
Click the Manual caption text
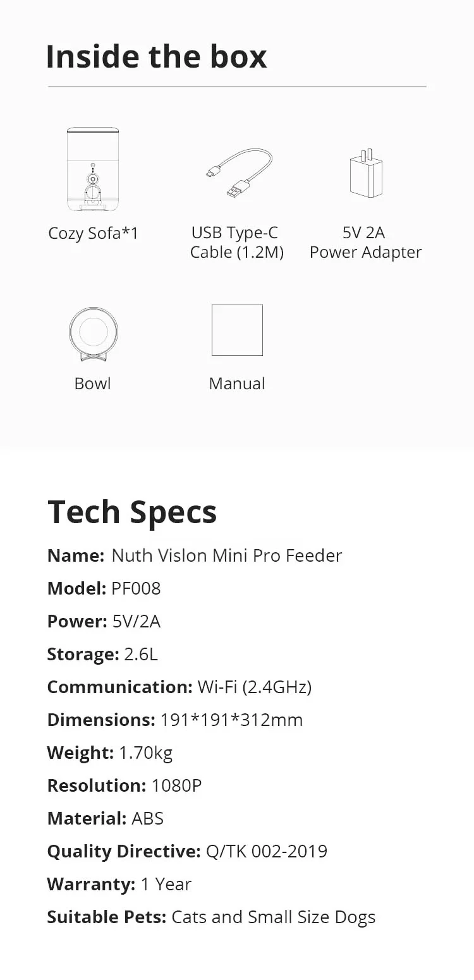pyautogui.click(x=237, y=384)
